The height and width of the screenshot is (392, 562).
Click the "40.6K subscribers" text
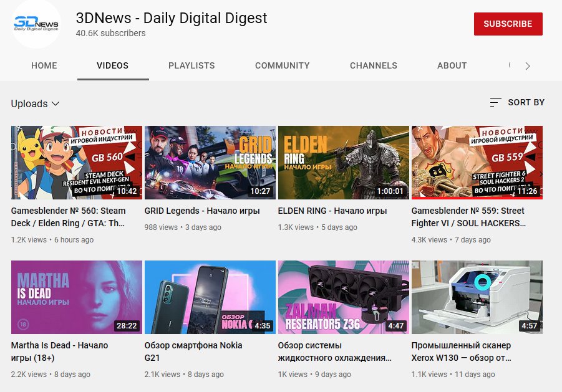111,33
